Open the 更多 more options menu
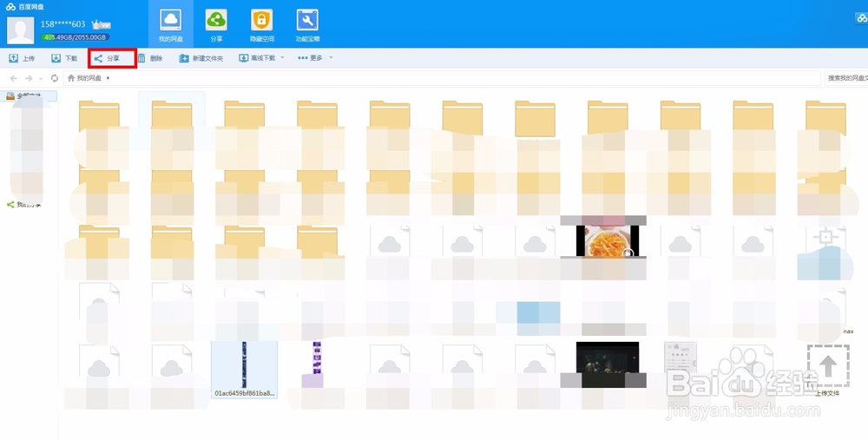The width and height of the screenshot is (868, 440). tap(310, 57)
